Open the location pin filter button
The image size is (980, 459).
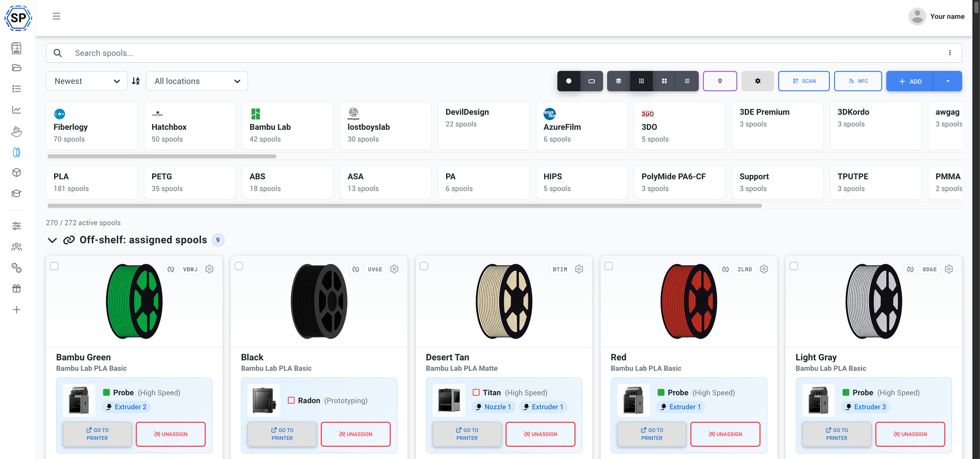(720, 81)
